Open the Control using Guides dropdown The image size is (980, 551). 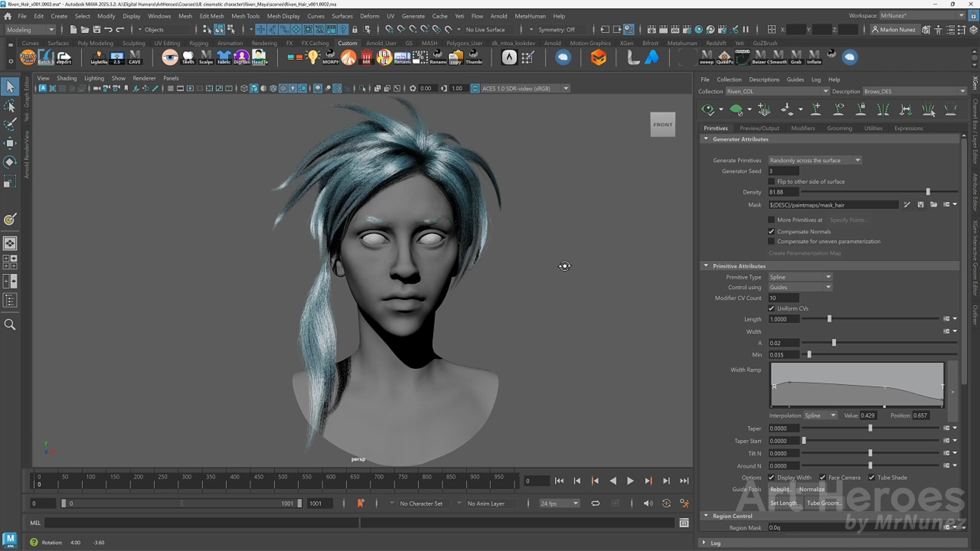800,287
